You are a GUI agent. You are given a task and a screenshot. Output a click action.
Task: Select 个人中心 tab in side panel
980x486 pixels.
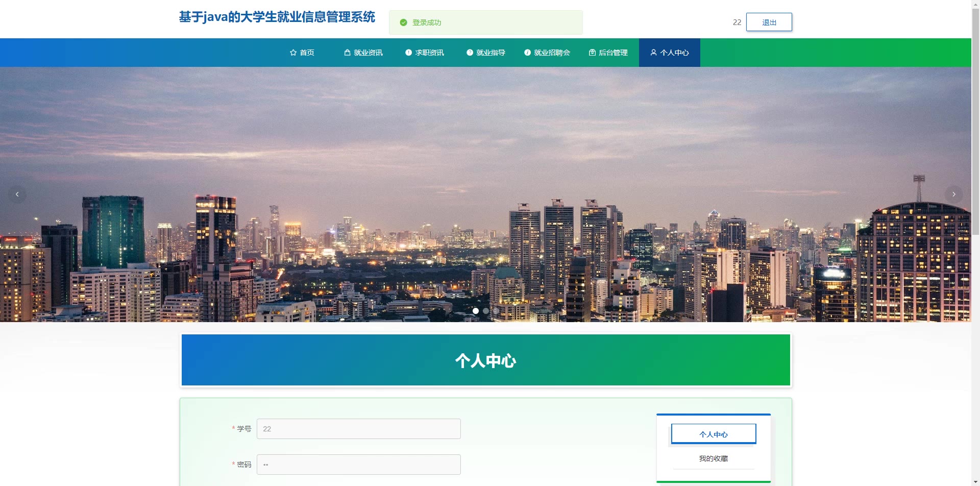click(x=714, y=434)
